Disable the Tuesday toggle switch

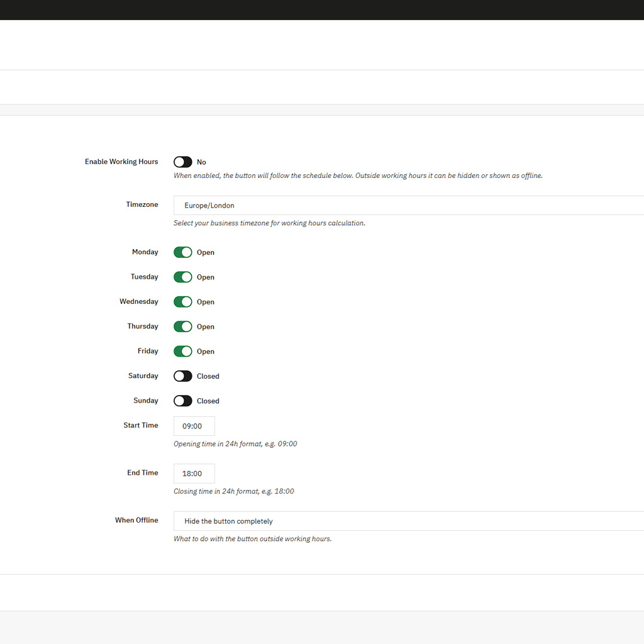[182, 277]
